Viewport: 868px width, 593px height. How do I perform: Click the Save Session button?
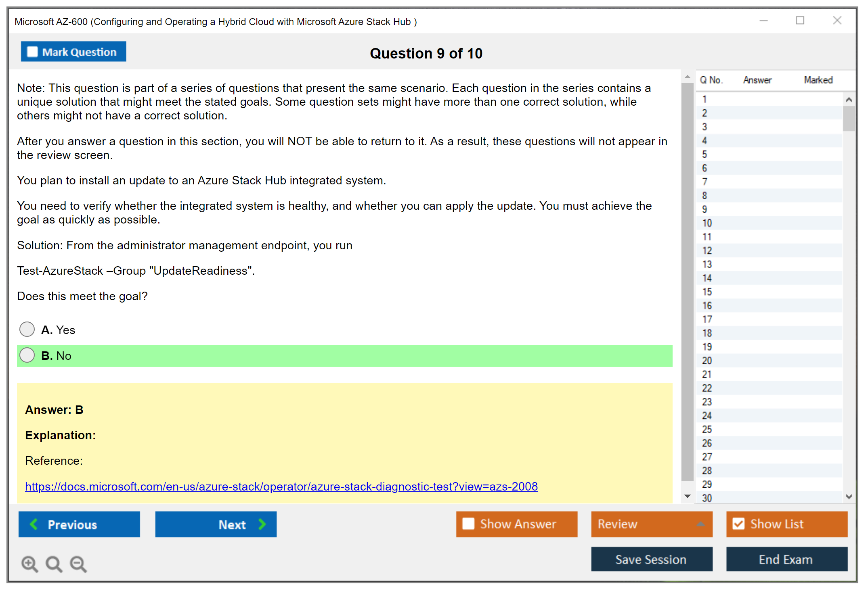pyautogui.click(x=651, y=559)
